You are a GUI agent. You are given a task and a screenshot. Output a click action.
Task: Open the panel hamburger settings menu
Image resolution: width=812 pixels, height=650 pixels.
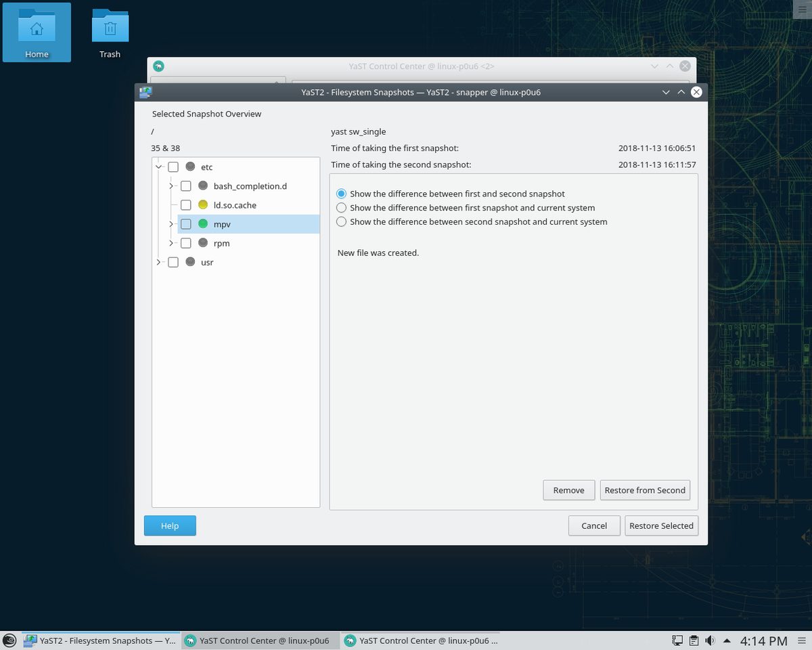(802, 641)
